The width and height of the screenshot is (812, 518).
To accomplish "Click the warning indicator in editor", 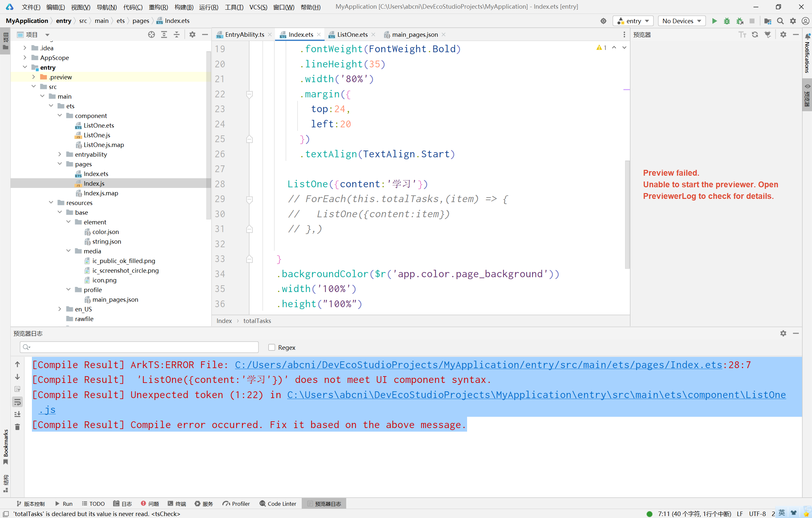I will coord(601,48).
